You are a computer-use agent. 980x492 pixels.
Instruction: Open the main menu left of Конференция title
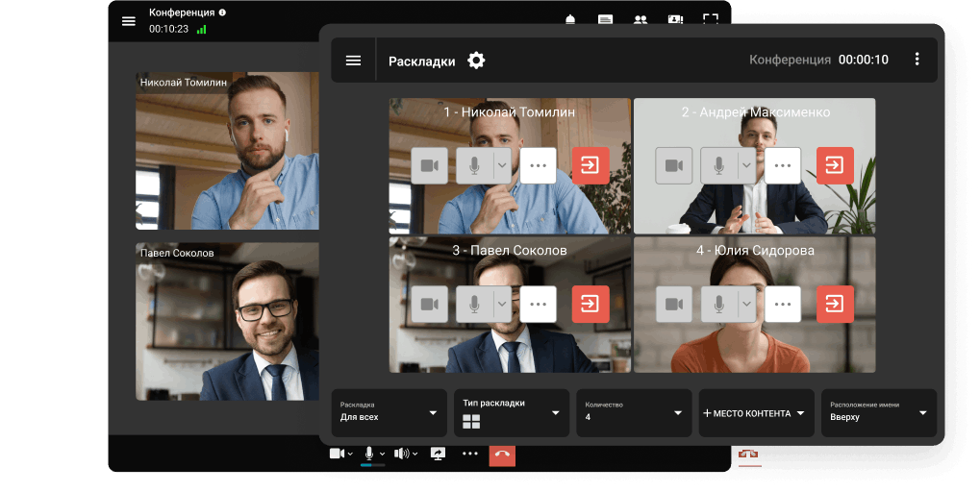click(129, 21)
